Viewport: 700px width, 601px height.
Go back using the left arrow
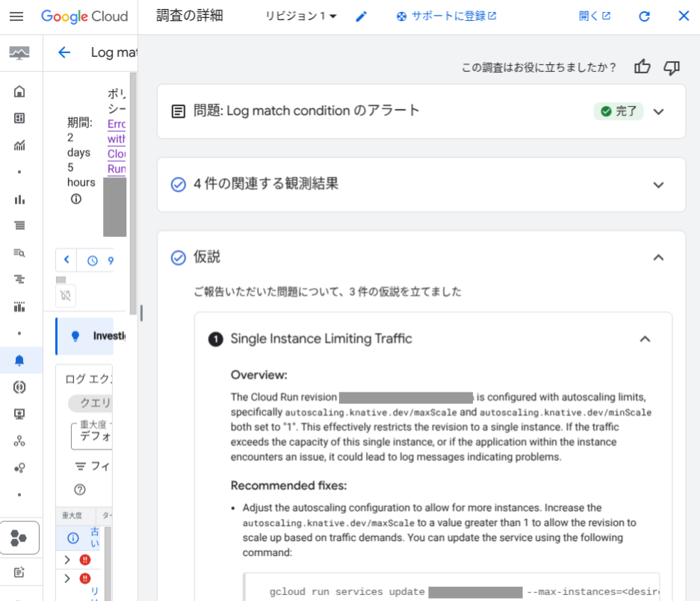[x=64, y=53]
